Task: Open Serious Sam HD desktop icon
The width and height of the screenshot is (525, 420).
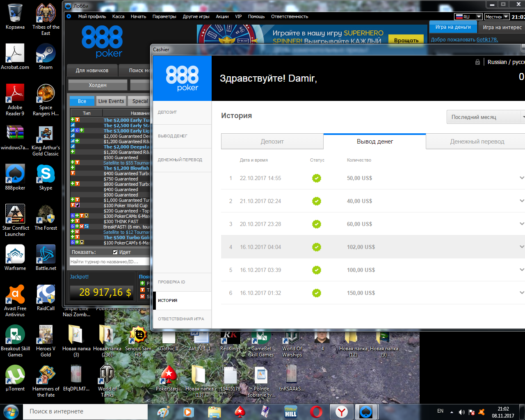Action: (x=138, y=341)
